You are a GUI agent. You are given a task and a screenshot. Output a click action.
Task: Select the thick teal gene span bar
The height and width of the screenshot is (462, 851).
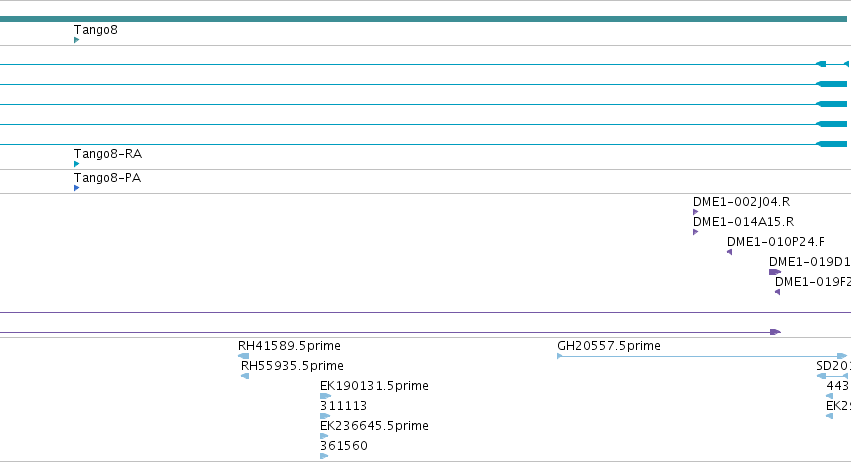point(423,19)
